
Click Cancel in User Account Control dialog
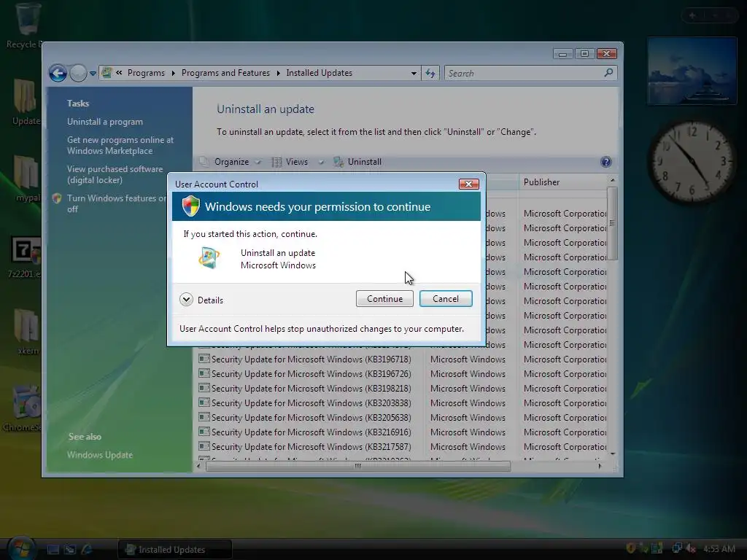pyautogui.click(x=446, y=298)
